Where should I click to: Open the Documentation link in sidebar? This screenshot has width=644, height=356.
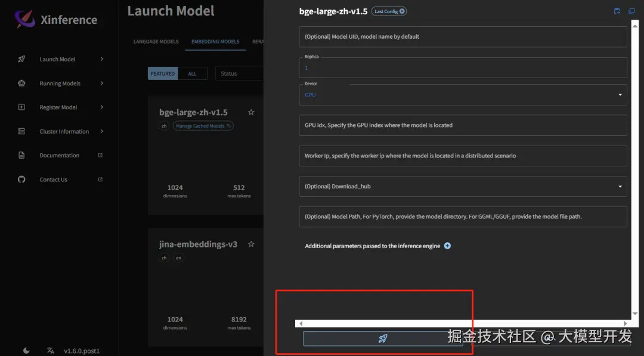pyautogui.click(x=60, y=155)
